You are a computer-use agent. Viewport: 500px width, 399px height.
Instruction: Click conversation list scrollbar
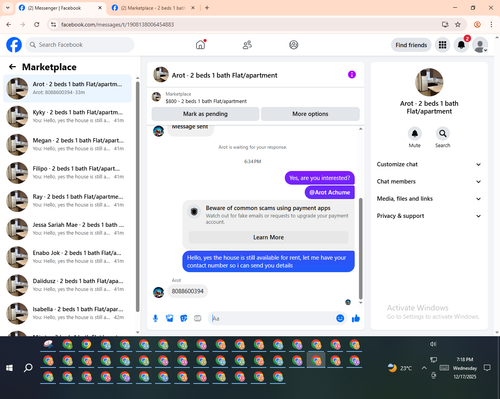click(137, 197)
